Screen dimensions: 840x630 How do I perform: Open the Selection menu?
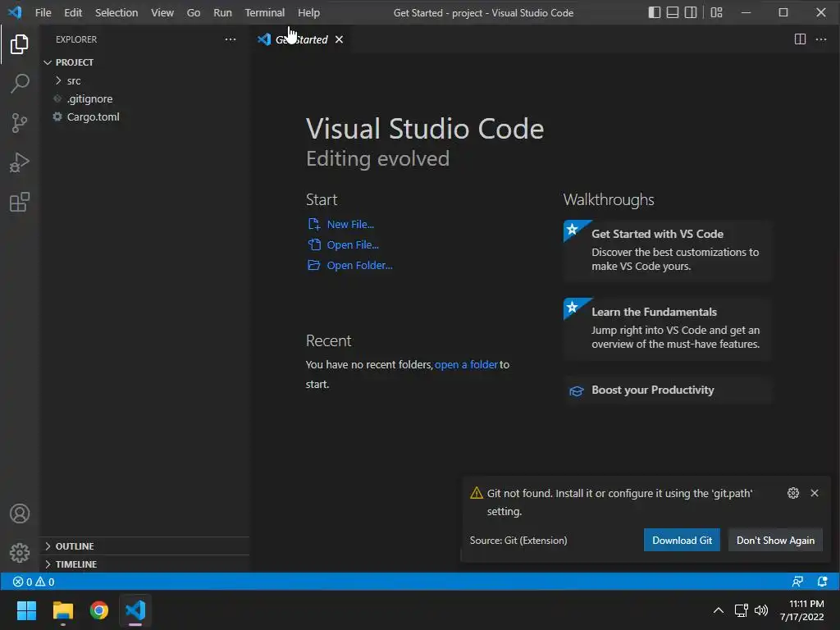coord(116,12)
